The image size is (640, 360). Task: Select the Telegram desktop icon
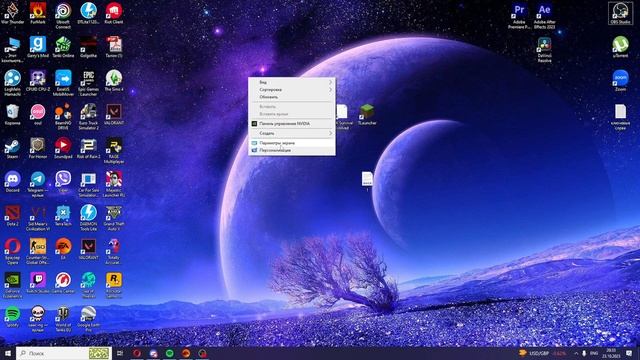(38, 184)
